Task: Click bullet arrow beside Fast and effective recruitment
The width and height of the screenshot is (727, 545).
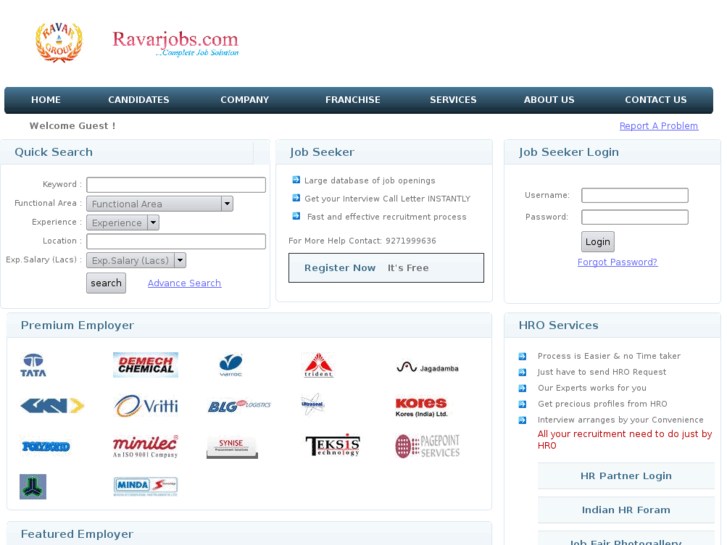Action: (296, 216)
